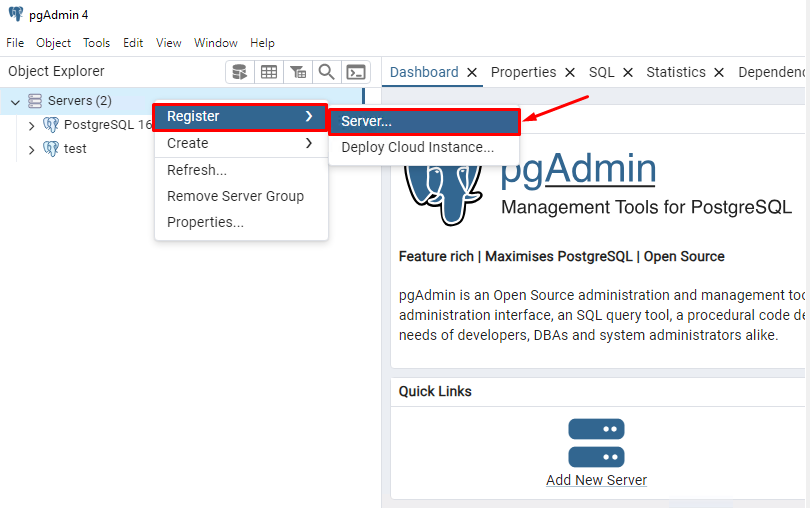Click the PostgreSQL 16 elephant icon
The image size is (810, 508).
[x=51, y=125]
